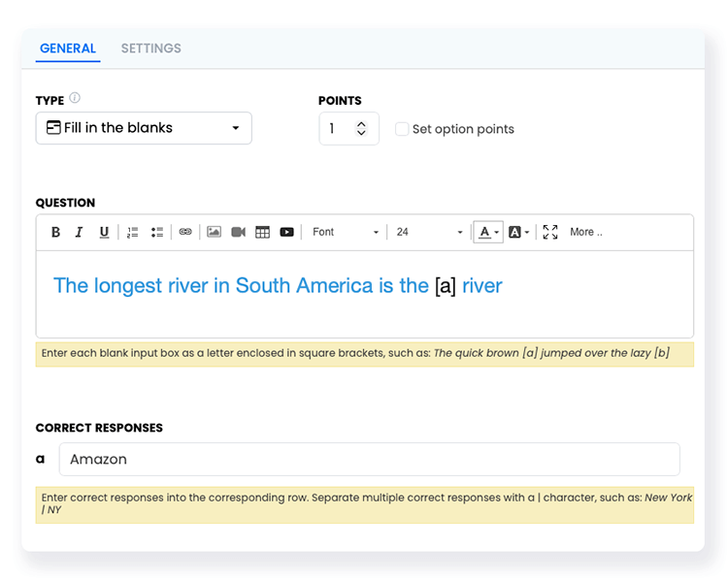Image resolution: width=728 pixels, height=580 pixels.
Task: Open the background color picker
Action: pyautogui.click(x=518, y=232)
